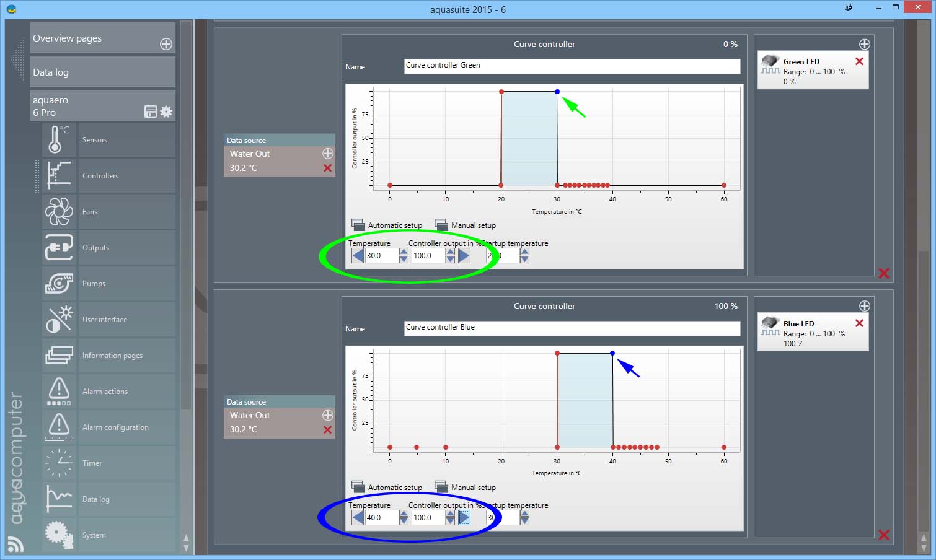Click the aquasuite app icon in the title bar
Viewport: 936px width, 560px height.
click(x=11, y=9)
